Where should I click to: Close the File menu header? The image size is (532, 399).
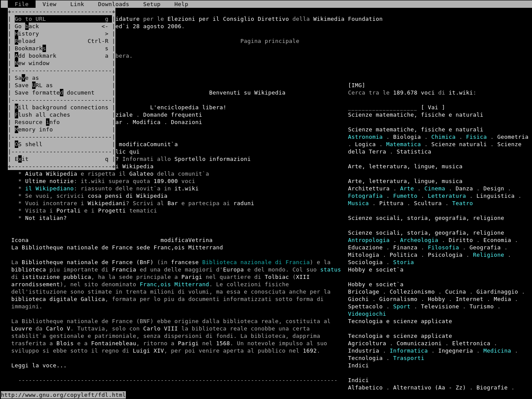point(22,4)
